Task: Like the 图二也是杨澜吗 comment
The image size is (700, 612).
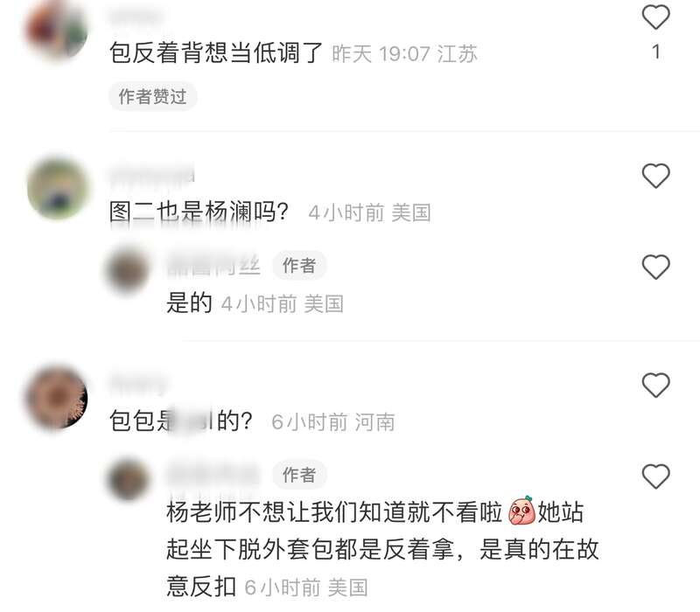Action: coord(655,176)
